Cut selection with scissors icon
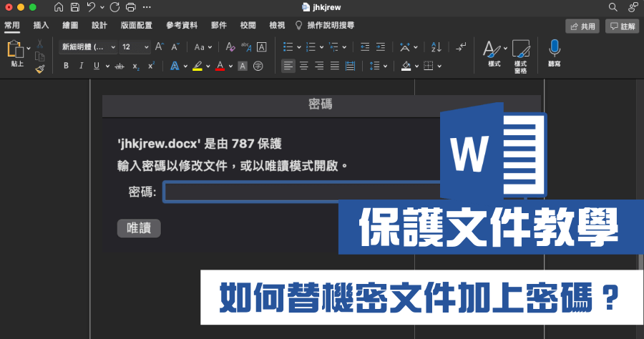This screenshot has height=339, width=644. pos(40,44)
